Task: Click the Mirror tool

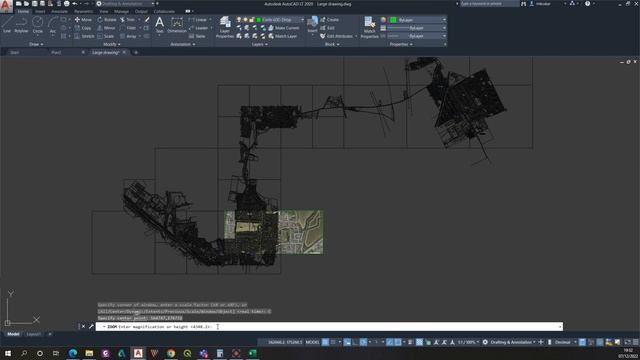Action: pos(106,28)
